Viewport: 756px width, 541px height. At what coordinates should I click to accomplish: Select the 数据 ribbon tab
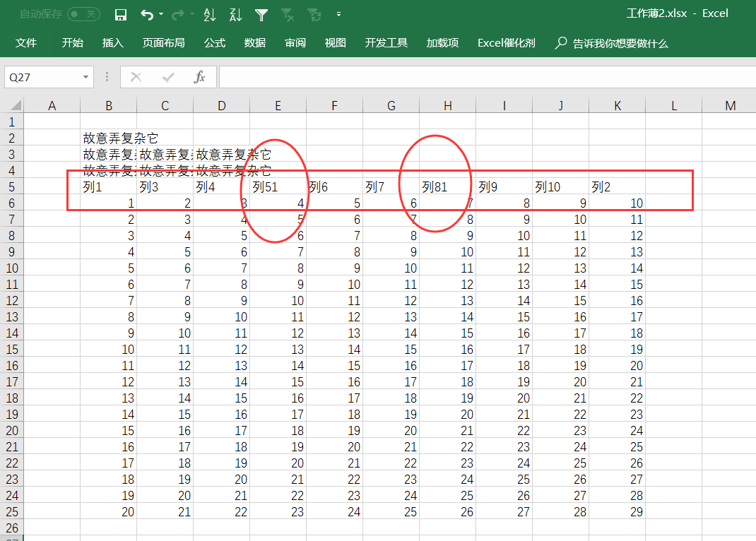[255, 43]
